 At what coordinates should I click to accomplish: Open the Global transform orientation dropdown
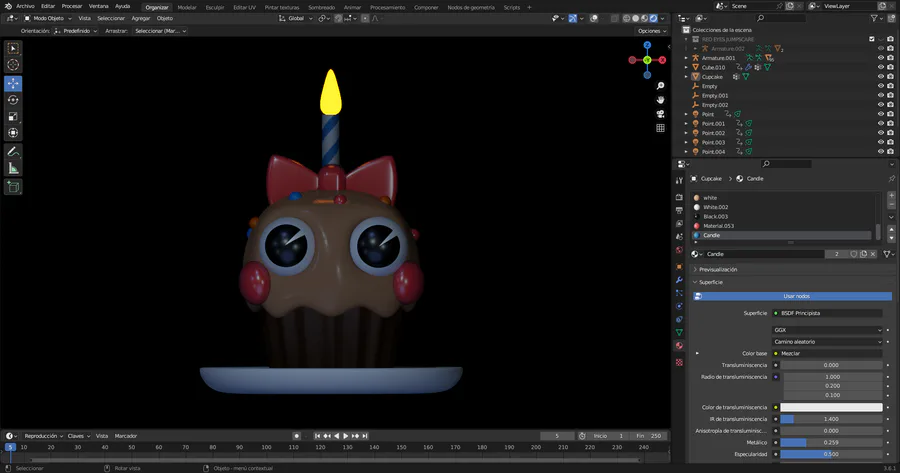(x=296, y=18)
